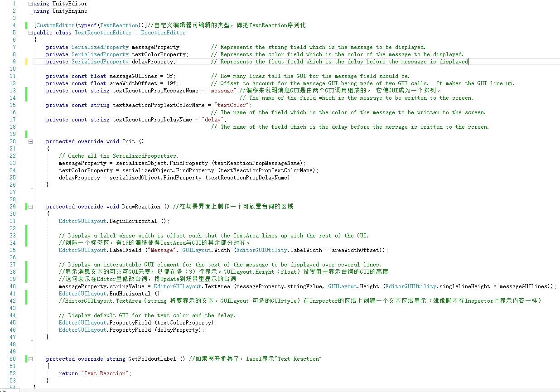Click PropertyField (textColorProperty) line
Viewport: 560px width, 392px height.
coord(138,323)
